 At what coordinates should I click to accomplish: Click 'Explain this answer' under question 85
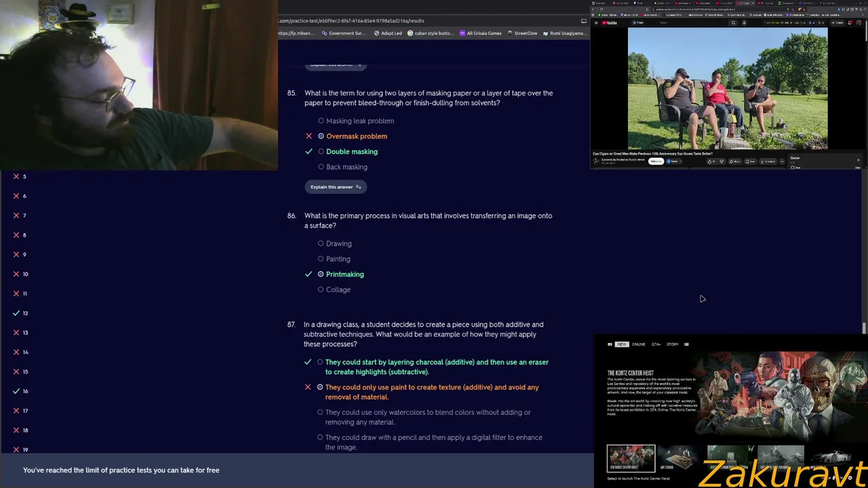point(336,187)
